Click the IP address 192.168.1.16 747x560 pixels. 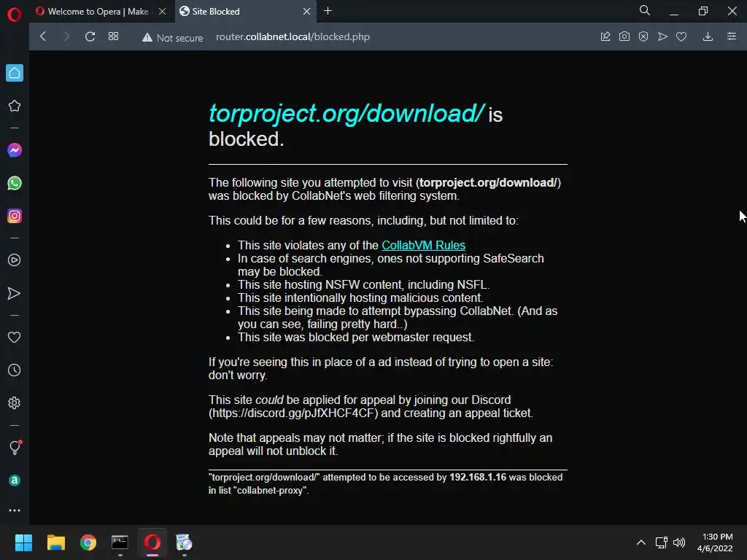pyautogui.click(x=478, y=477)
